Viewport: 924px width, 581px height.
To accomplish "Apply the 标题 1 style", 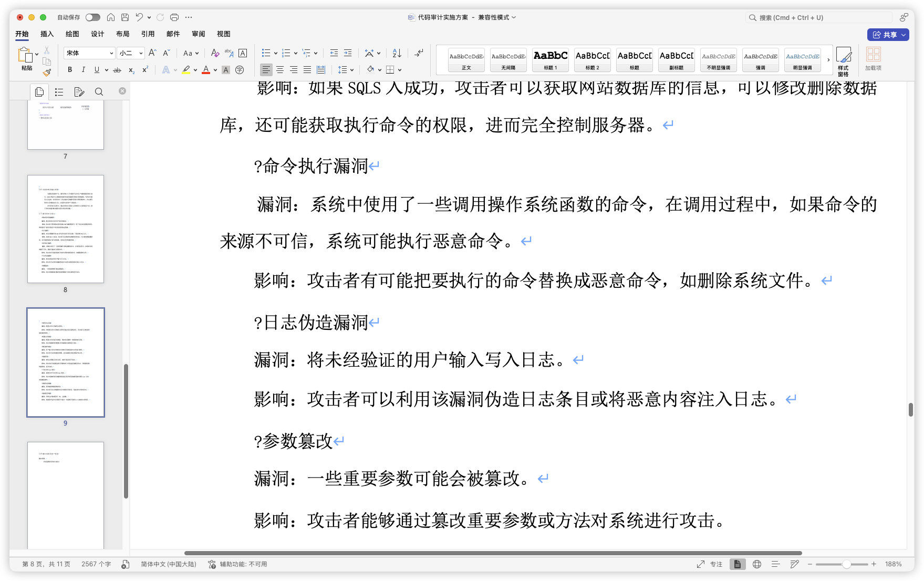I will 550,60.
